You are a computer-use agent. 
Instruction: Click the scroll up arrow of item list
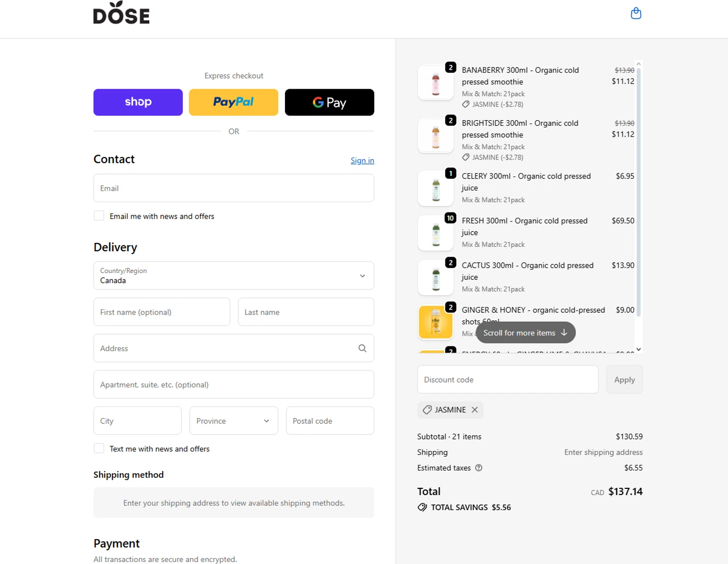tap(639, 64)
